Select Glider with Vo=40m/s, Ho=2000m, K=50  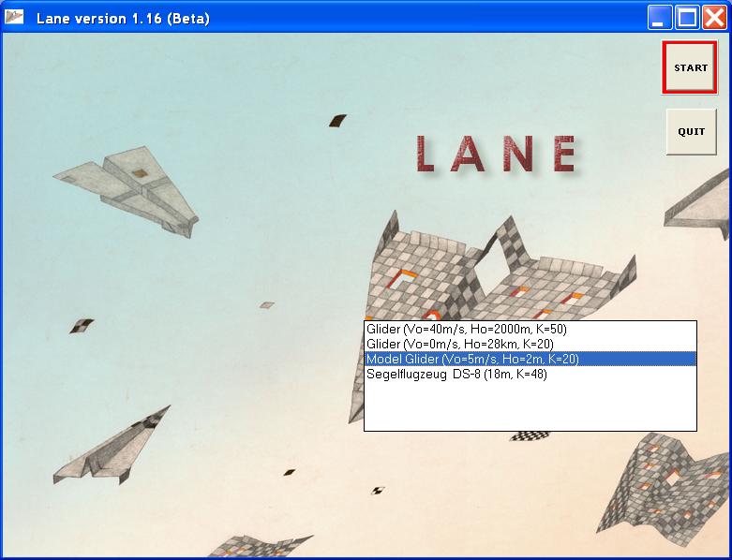pyautogui.click(x=466, y=330)
